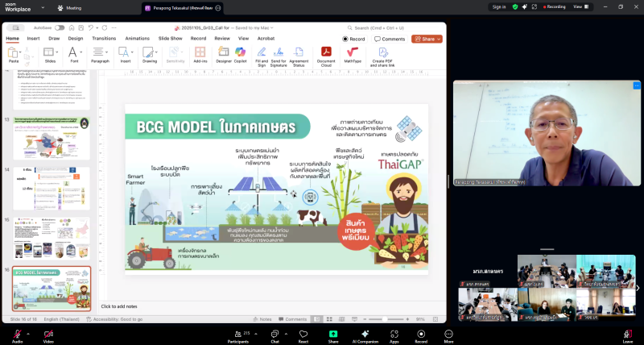This screenshot has height=345, width=644.
Task: Start video with the Video button
Action: pyautogui.click(x=48, y=334)
